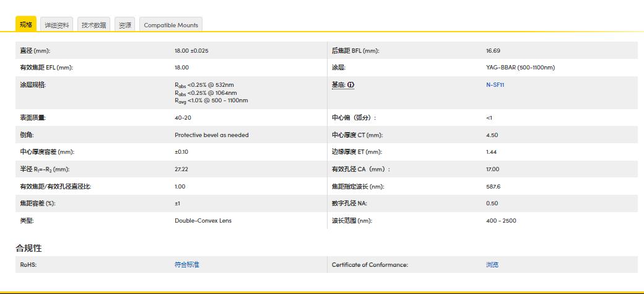Select the diameter value 18.00 ±0.025
Viewport: 644px width, 294px height.
[191, 51]
